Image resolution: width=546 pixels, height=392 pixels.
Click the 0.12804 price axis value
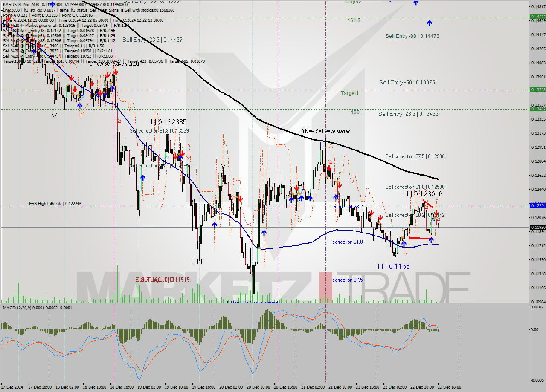point(538,161)
